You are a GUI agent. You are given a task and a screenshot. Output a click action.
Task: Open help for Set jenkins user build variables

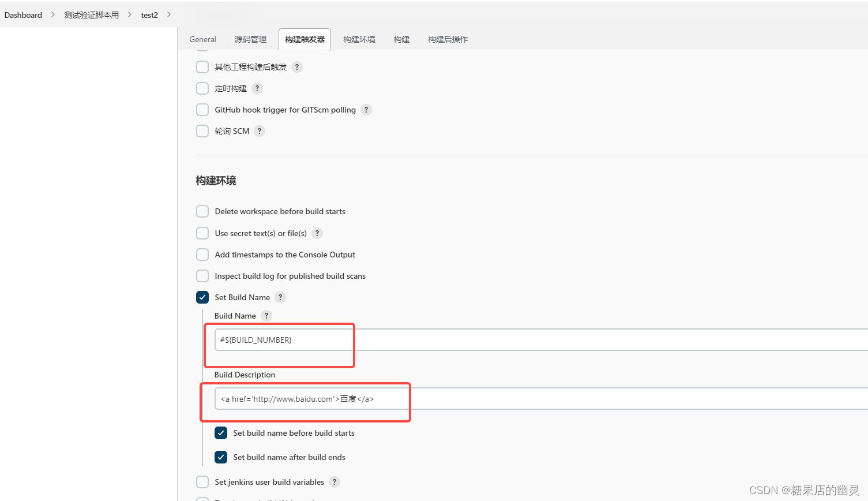point(335,482)
